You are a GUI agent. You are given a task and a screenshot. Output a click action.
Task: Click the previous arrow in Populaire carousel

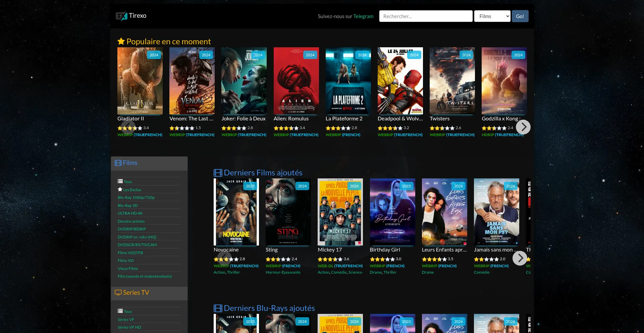[128, 127]
